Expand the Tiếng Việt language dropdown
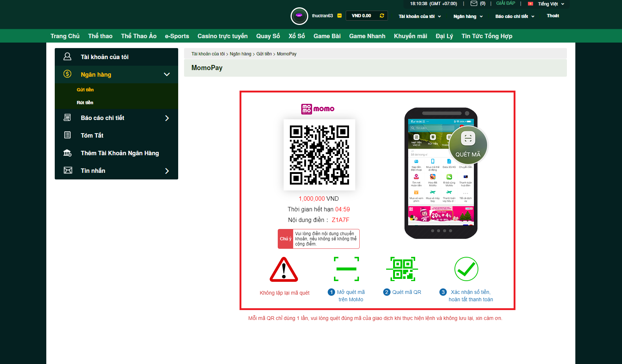Viewport: 622px width, 364px height. coord(548,4)
